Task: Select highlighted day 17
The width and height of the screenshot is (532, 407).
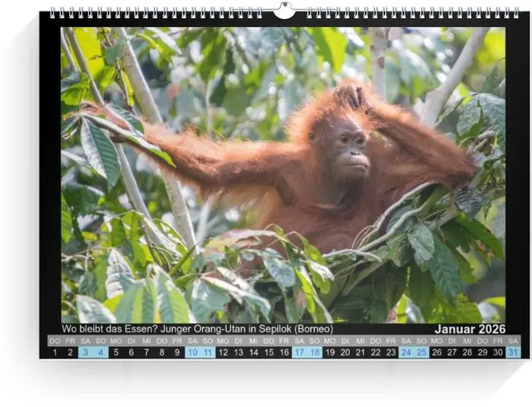Action: click(299, 352)
